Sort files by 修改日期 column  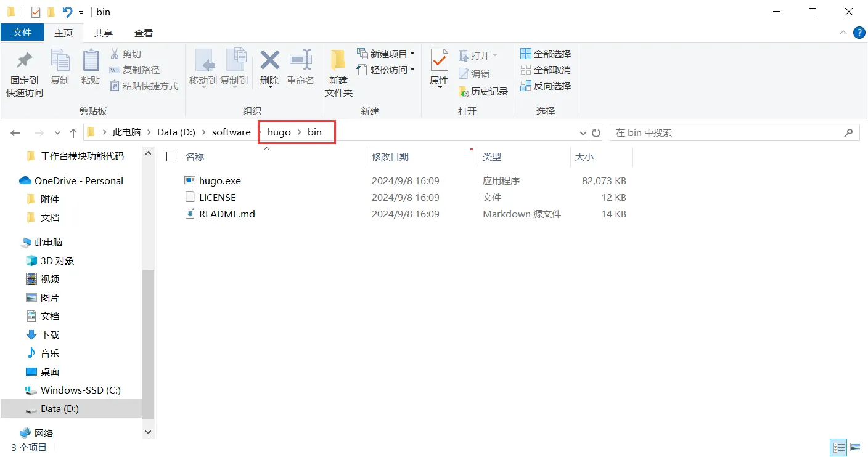pos(390,157)
